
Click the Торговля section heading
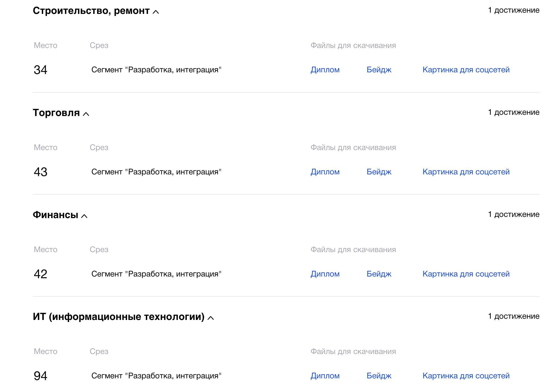point(56,113)
